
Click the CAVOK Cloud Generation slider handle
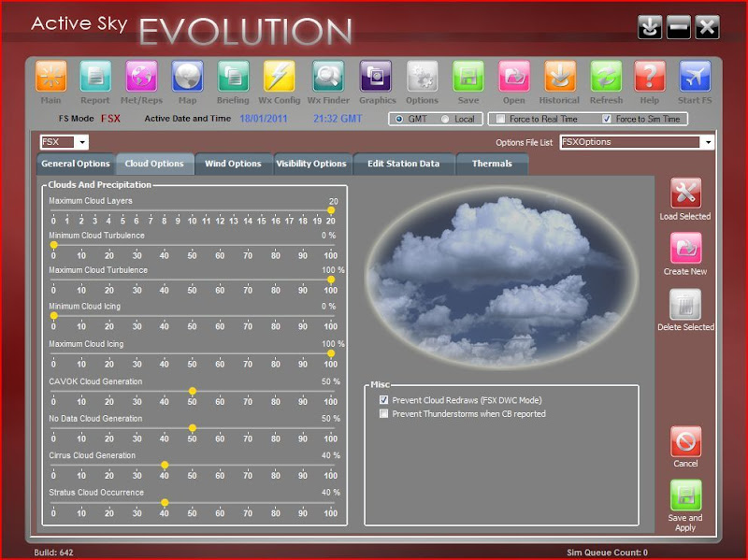point(193,391)
